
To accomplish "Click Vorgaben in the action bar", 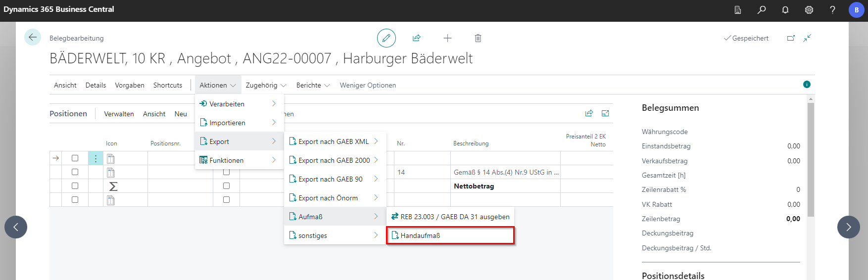I will (130, 85).
